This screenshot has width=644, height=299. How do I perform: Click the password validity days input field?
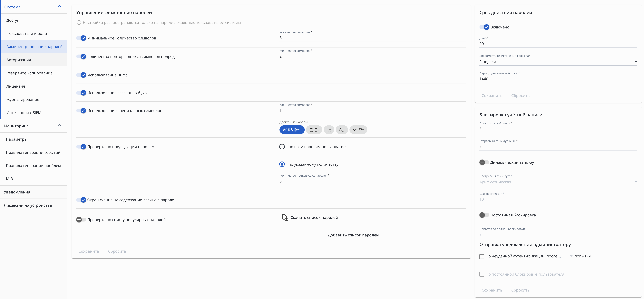click(x=558, y=44)
